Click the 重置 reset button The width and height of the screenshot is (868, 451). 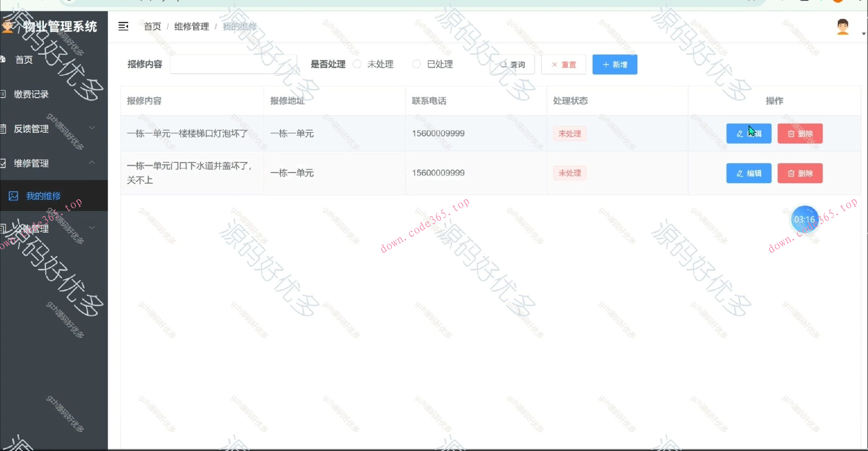(563, 64)
